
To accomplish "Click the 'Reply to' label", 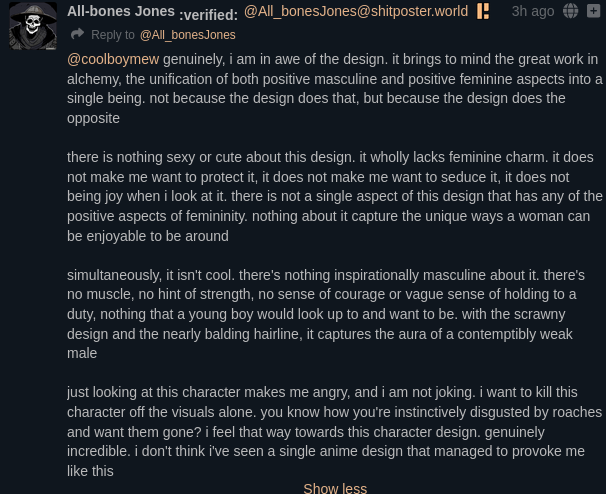I will click(112, 35).
